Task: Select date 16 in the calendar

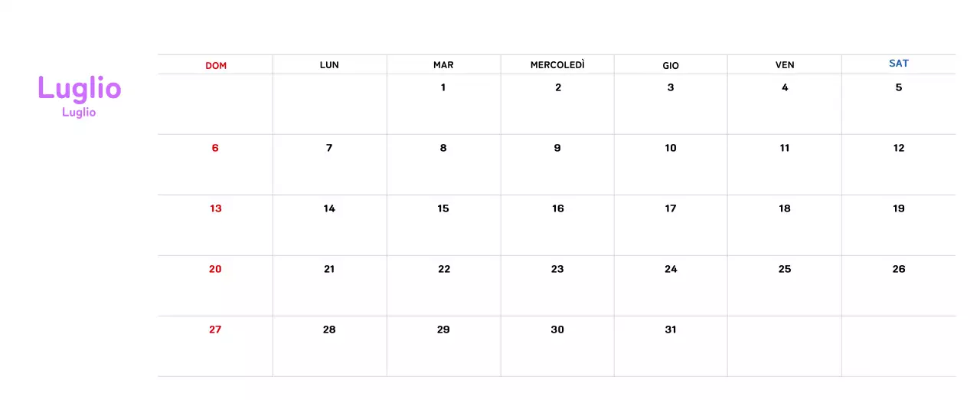Action: pyautogui.click(x=558, y=208)
